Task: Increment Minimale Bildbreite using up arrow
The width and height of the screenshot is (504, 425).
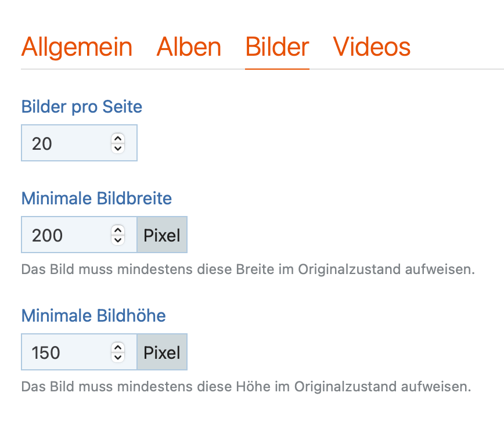Action: (118, 230)
